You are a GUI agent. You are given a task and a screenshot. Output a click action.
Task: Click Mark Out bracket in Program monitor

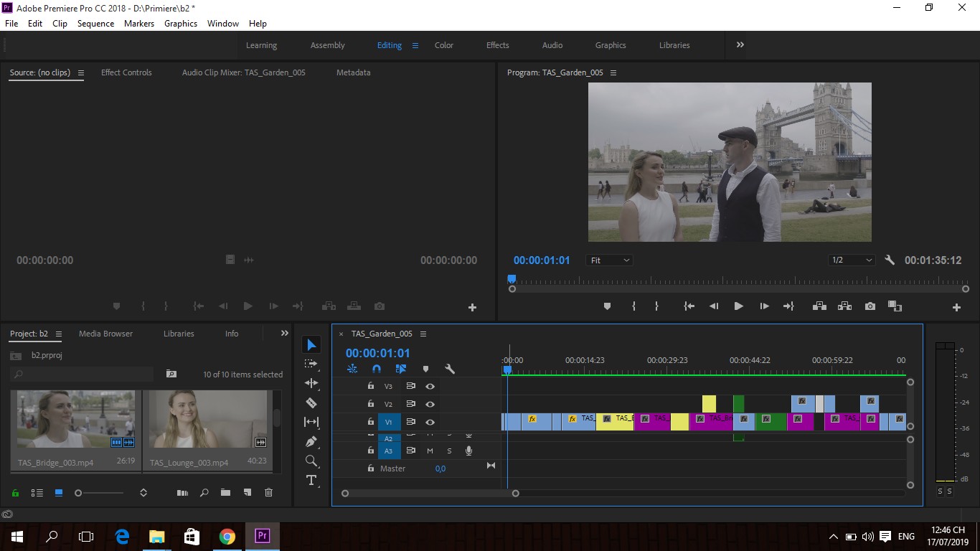pyautogui.click(x=656, y=306)
